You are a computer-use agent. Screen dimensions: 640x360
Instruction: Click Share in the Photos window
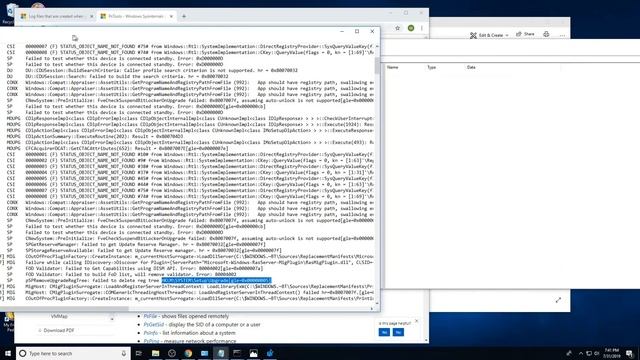click(525, 34)
